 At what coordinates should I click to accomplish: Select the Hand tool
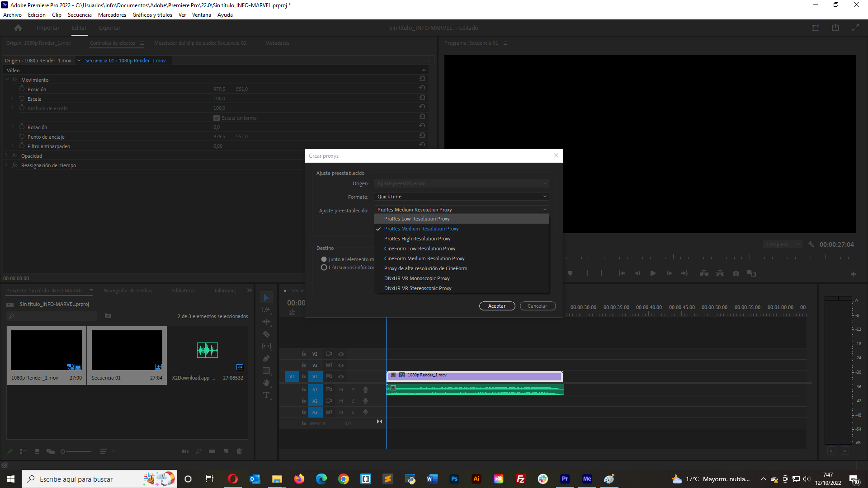pos(266,383)
